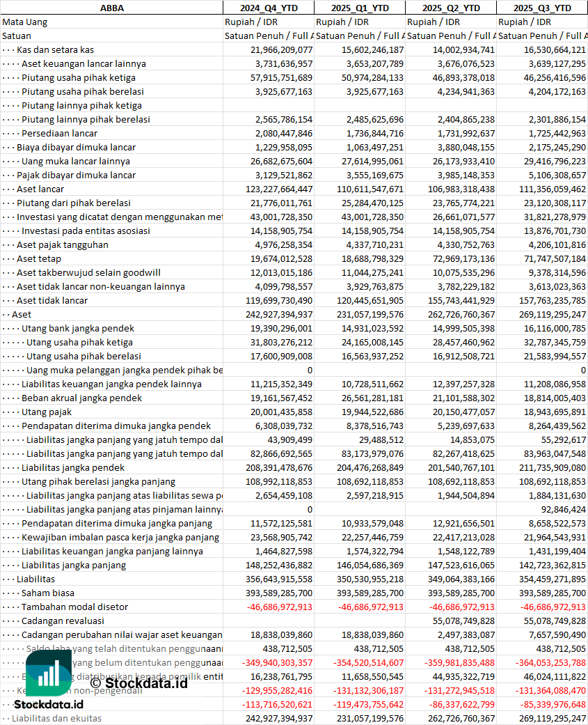Click value 231,057,199,576 in Liabilitas dan ekuitas row
This screenshot has height=725, width=588.
tap(370, 718)
